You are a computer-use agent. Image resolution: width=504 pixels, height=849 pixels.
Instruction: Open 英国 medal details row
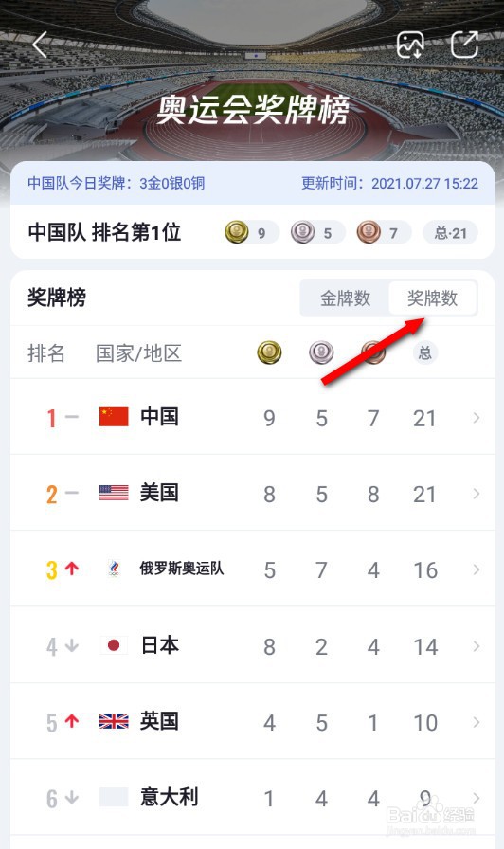click(x=253, y=722)
